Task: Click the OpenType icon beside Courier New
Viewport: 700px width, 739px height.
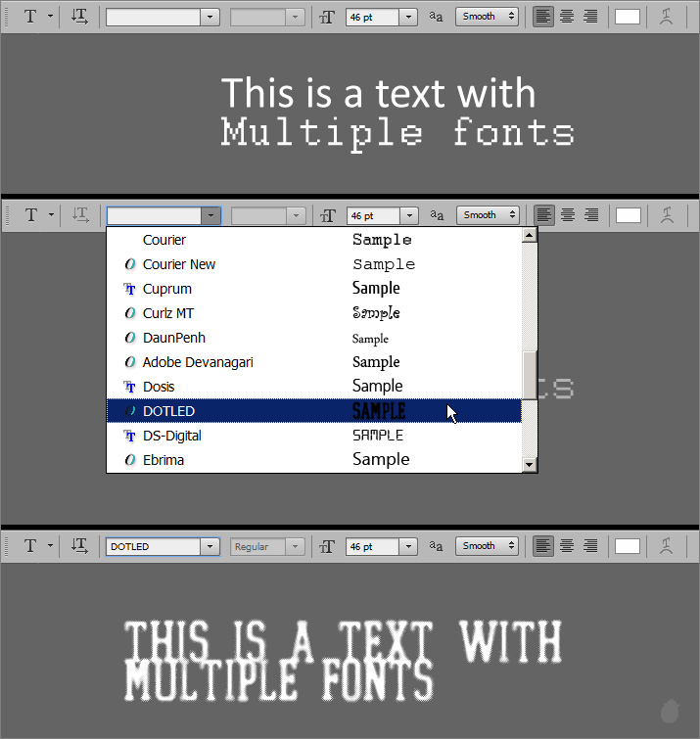Action: [129, 264]
